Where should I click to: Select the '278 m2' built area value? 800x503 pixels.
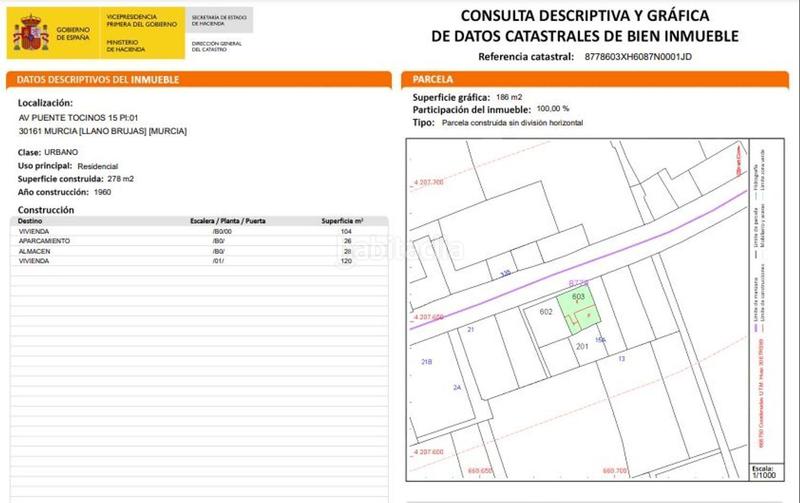pyautogui.click(x=120, y=179)
